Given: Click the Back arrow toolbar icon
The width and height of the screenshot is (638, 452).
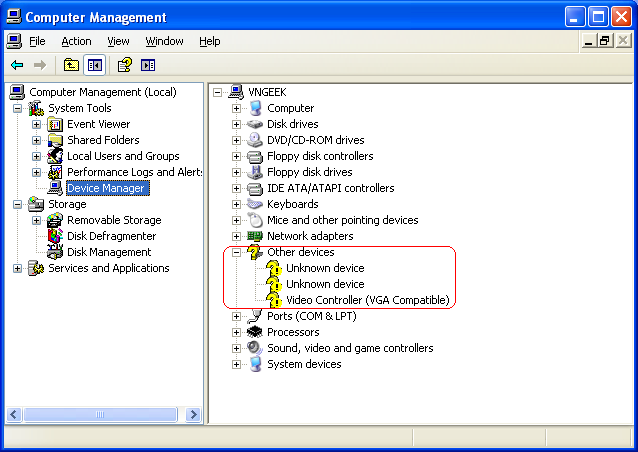Looking at the screenshot, I should click(17, 65).
